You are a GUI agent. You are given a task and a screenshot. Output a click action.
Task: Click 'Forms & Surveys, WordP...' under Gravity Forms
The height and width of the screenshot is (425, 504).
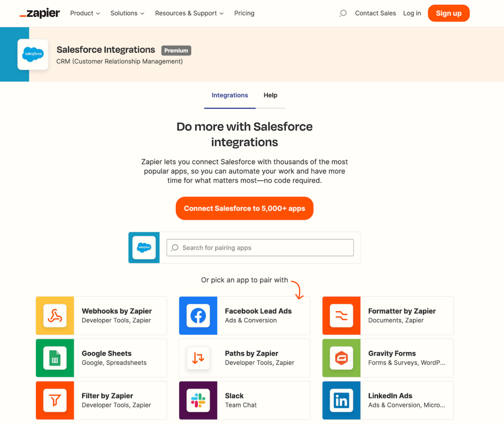pos(407,362)
